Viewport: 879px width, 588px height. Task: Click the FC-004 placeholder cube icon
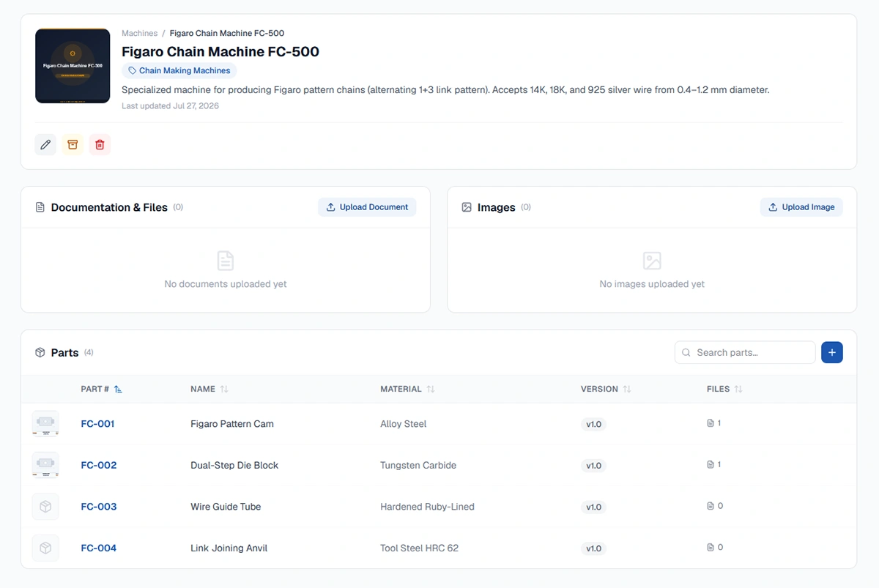45,548
